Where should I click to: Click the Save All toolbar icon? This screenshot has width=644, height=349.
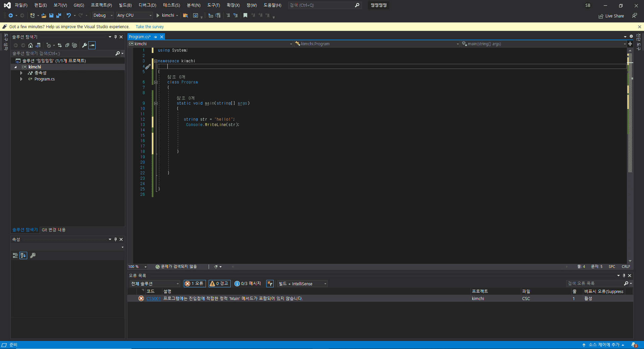(59, 15)
